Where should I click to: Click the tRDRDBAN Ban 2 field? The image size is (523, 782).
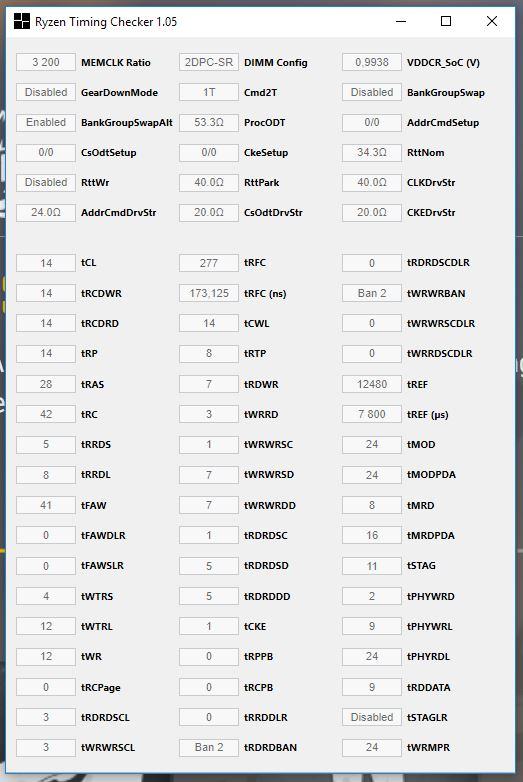coord(209,747)
